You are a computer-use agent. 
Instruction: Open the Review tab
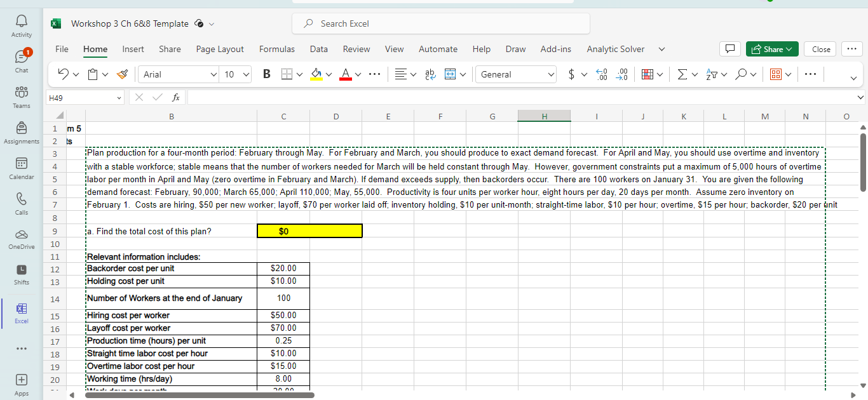(x=356, y=49)
